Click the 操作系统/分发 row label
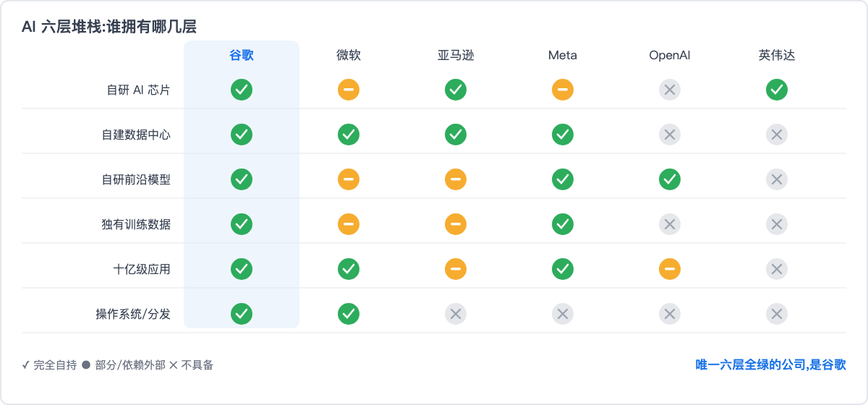This screenshot has width=868, height=405. pos(134,314)
